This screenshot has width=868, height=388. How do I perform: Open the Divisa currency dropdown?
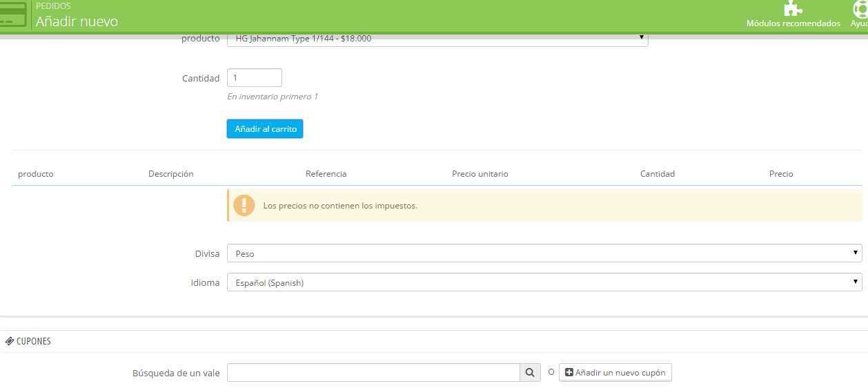[544, 253]
